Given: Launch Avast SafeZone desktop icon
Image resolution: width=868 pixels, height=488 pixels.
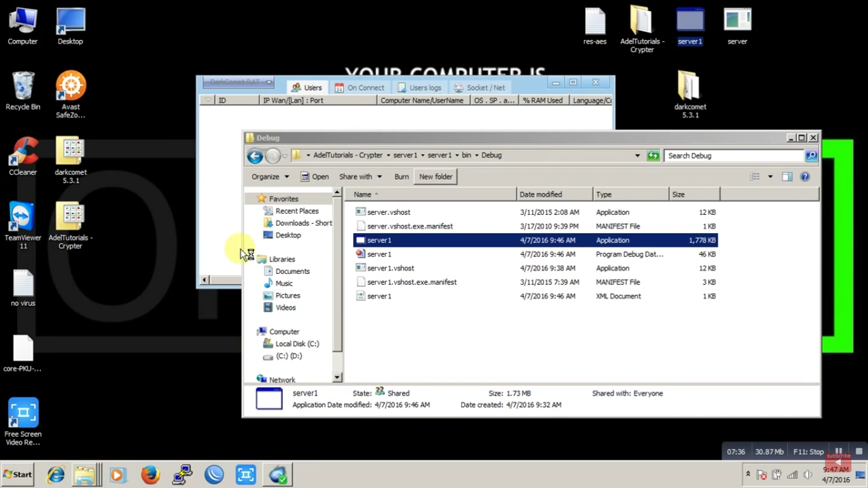Looking at the screenshot, I should pyautogui.click(x=71, y=94).
